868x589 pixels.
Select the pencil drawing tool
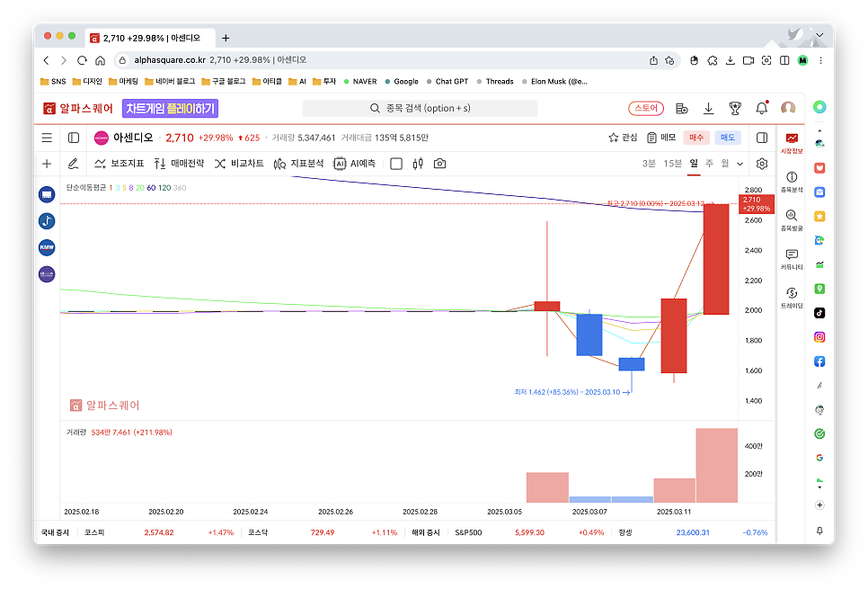(73, 164)
